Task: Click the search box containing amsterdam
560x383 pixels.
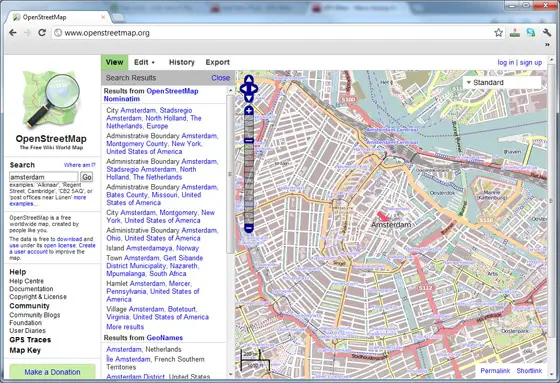Action: tap(44, 177)
